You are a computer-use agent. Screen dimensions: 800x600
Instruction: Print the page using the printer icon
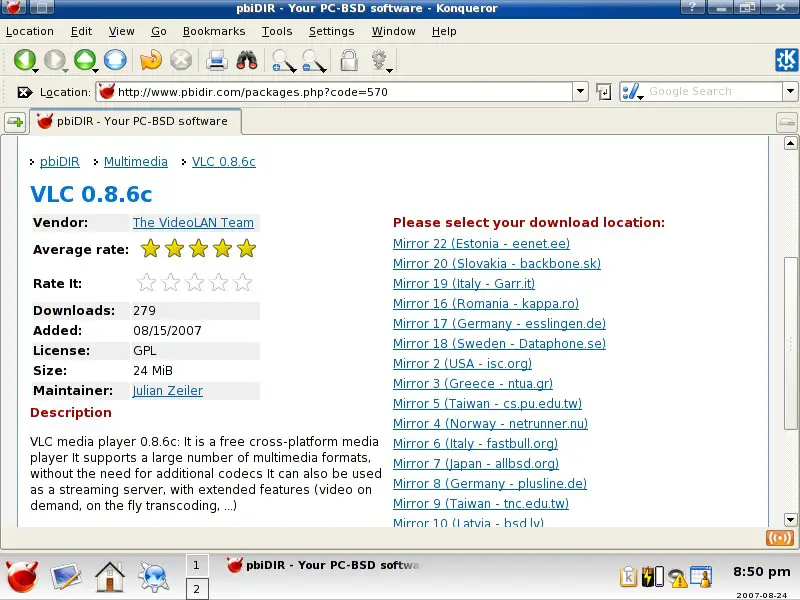pos(216,60)
